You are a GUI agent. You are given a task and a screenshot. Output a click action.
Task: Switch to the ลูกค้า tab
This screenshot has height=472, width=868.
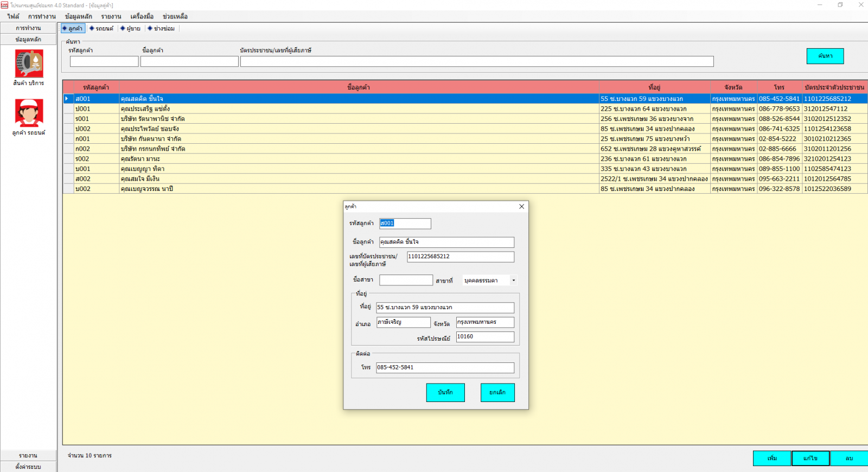pyautogui.click(x=73, y=28)
